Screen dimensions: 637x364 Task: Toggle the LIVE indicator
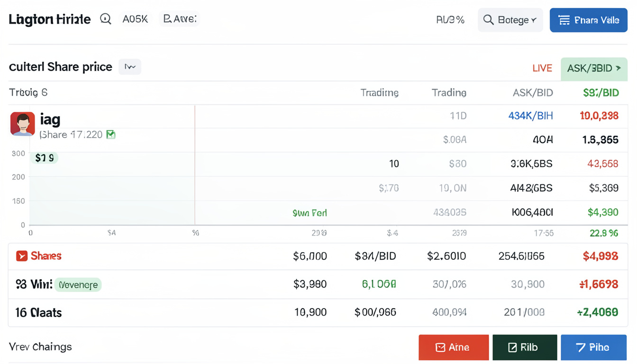542,68
